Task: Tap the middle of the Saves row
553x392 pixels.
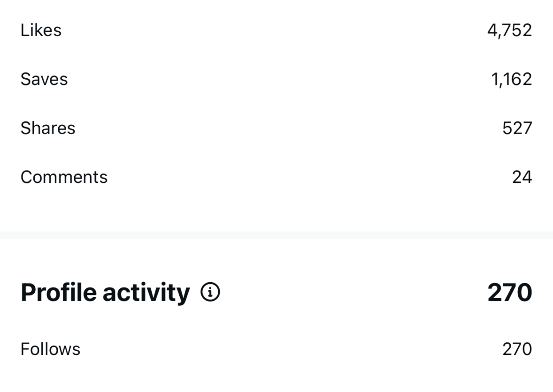Action: [276, 79]
